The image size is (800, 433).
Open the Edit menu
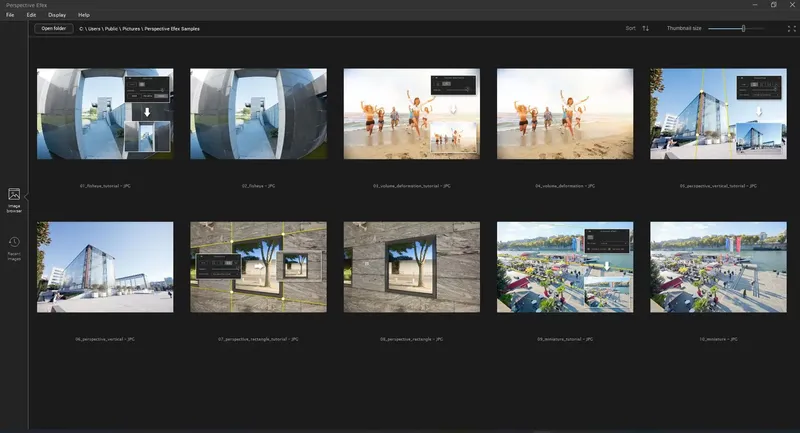(31, 15)
